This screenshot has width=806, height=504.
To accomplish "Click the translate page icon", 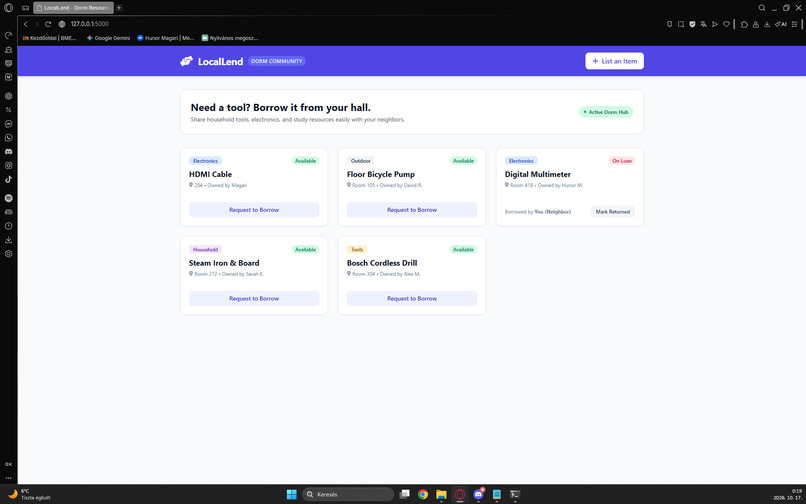I will [x=703, y=24].
